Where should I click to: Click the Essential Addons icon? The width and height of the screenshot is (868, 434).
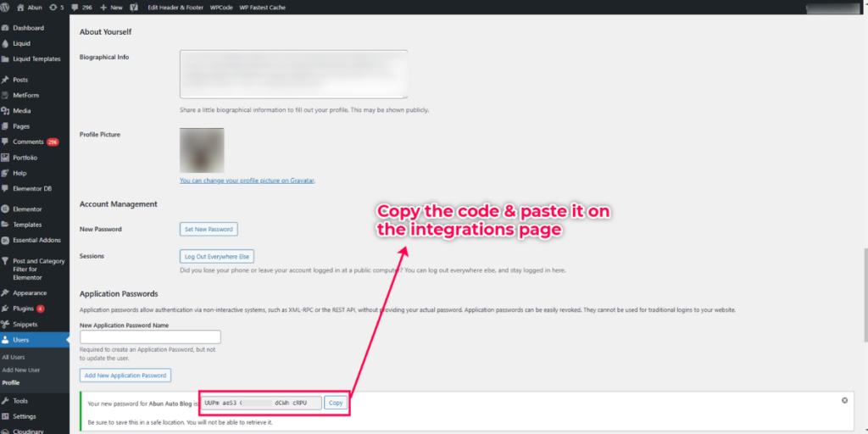pos(5,240)
